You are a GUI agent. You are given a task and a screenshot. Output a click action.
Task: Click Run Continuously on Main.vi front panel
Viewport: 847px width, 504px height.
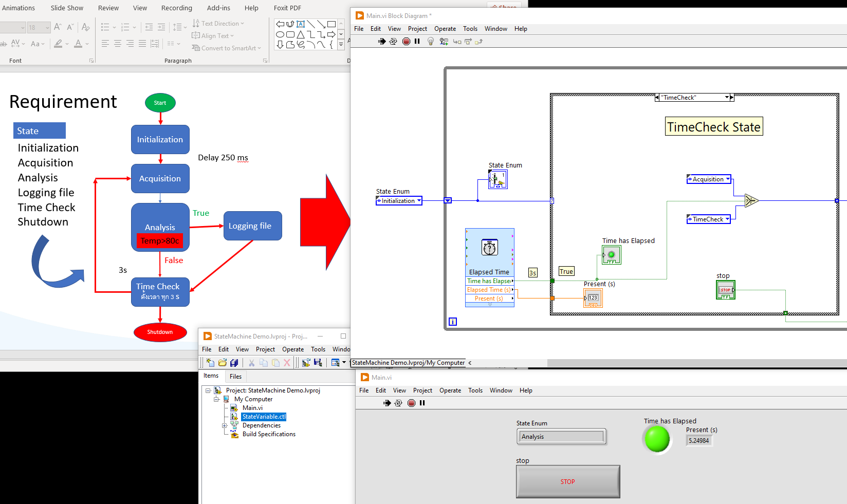[x=398, y=403]
